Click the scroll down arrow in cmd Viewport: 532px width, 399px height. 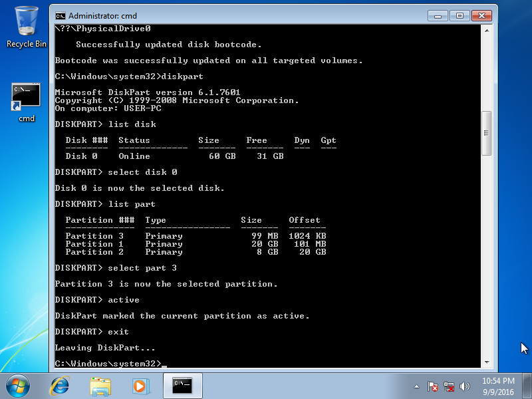click(x=487, y=362)
